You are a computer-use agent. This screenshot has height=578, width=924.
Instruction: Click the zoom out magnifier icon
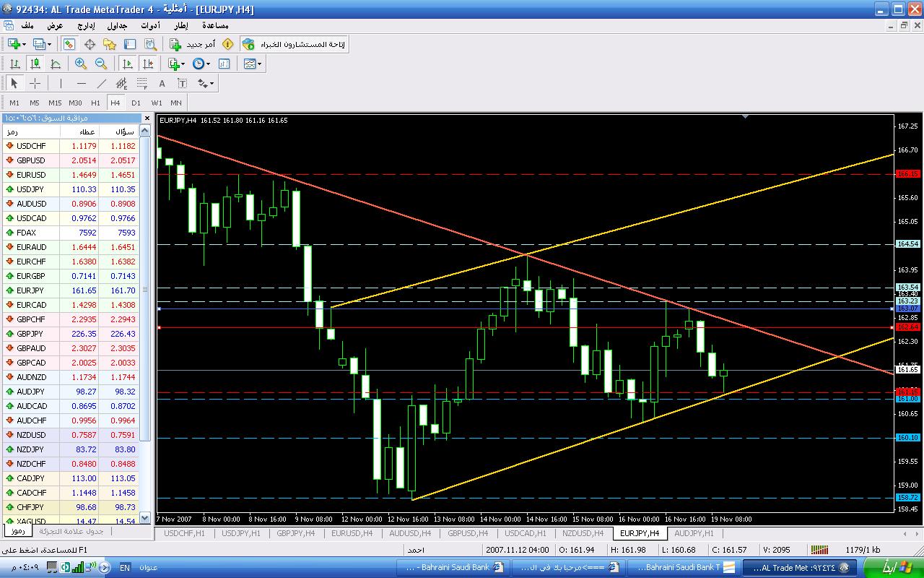tap(101, 64)
